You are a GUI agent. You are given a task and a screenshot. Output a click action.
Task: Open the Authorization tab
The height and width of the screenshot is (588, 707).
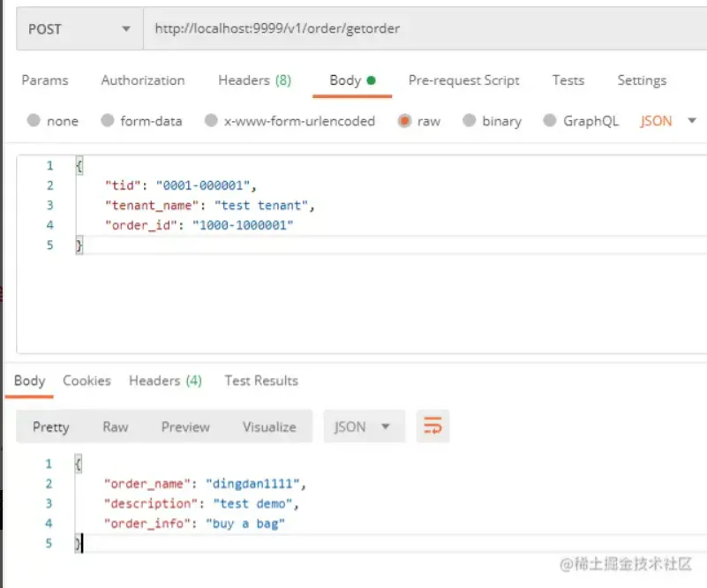[143, 80]
